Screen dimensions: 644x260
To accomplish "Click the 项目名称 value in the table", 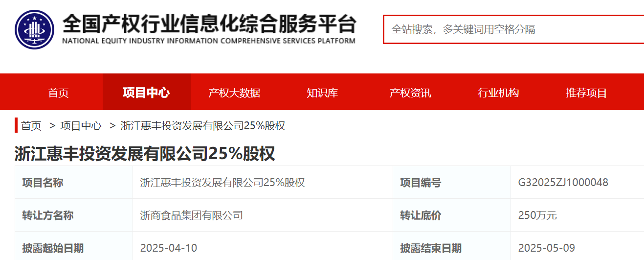I will pyautogui.click(x=222, y=183).
